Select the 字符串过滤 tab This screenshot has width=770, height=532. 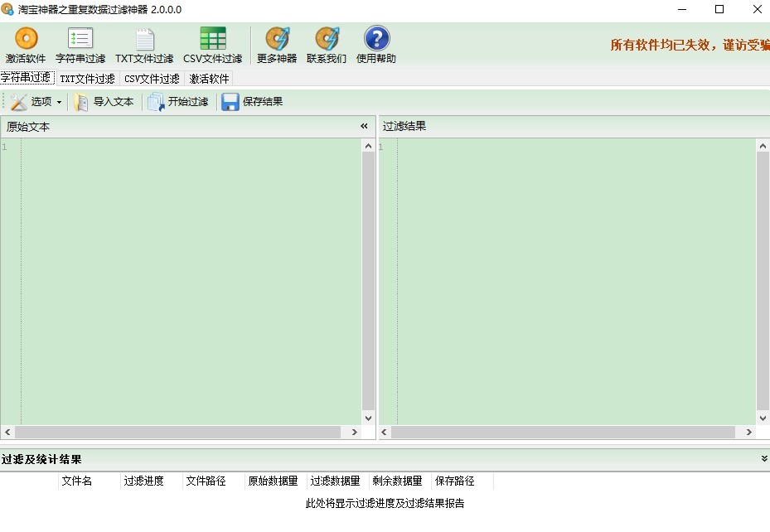[25, 78]
